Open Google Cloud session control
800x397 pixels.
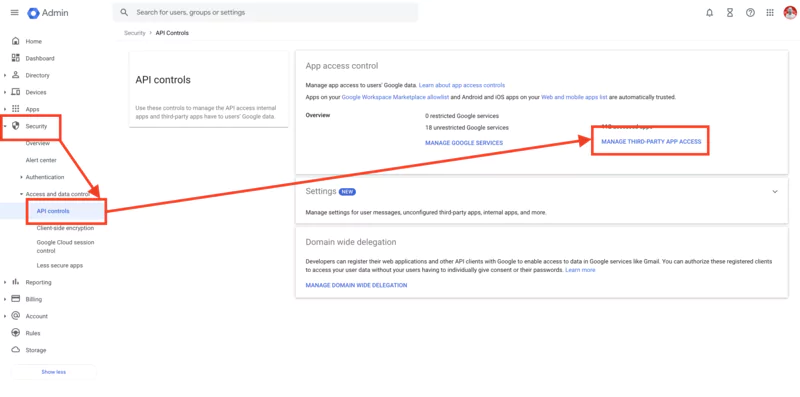coord(65,246)
